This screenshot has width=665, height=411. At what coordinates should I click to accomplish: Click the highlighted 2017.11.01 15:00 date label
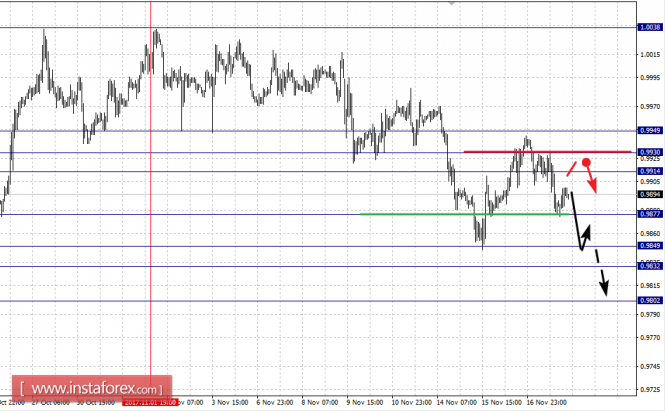pyautogui.click(x=150, y=402)
